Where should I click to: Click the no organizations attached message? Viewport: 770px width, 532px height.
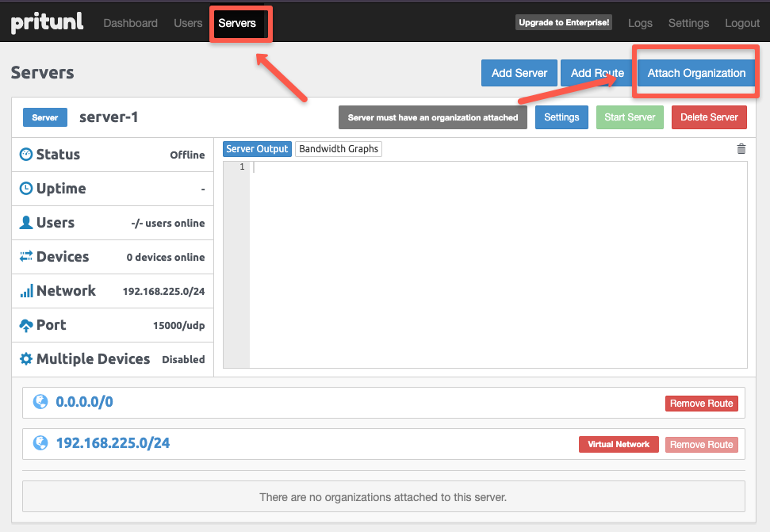tap(383, 497)
